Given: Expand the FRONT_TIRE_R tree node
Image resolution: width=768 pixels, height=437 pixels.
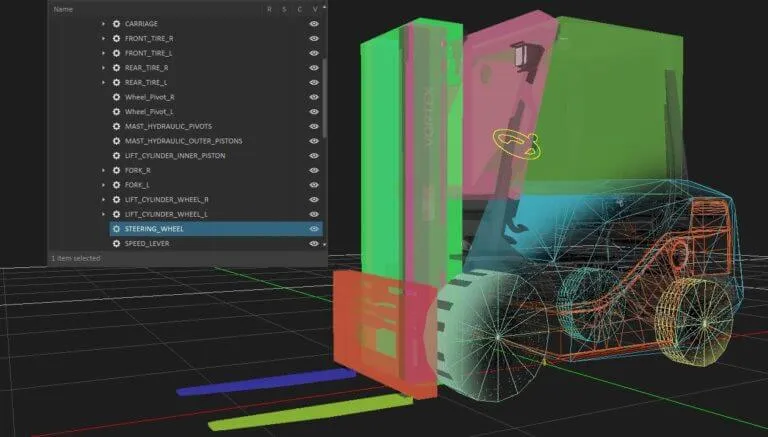Looking at the screenshot, I should (103, 38).
